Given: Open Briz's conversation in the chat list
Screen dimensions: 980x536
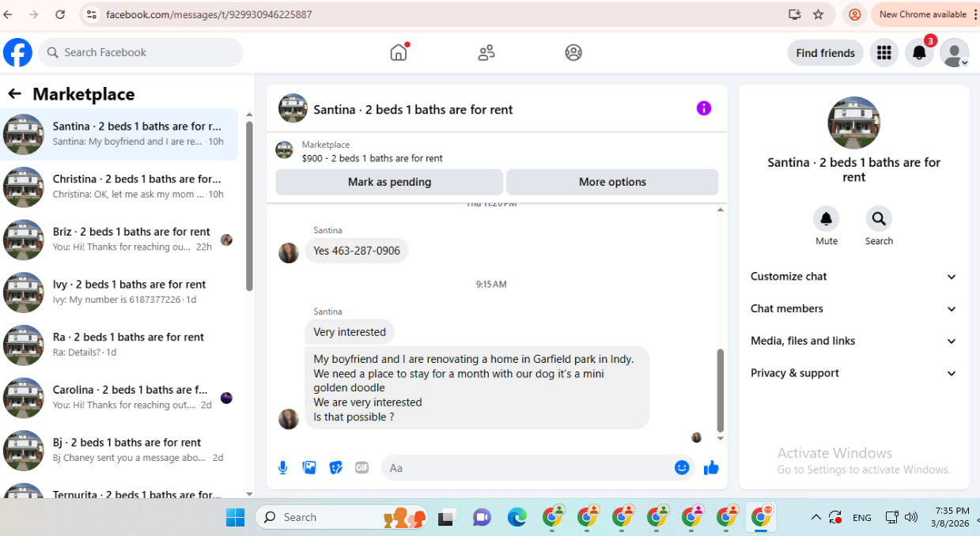Looking at the screenshot, I should [x=119, y=240].
